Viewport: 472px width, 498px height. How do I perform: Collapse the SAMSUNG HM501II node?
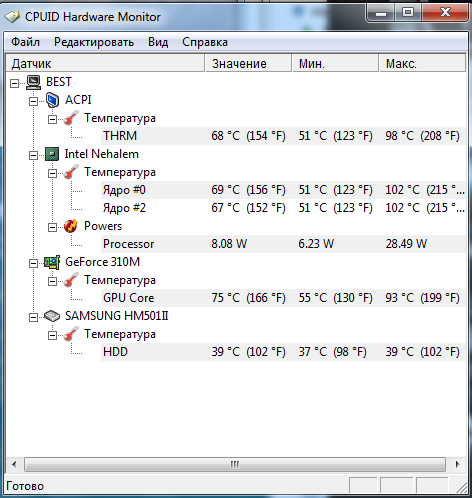33,317
